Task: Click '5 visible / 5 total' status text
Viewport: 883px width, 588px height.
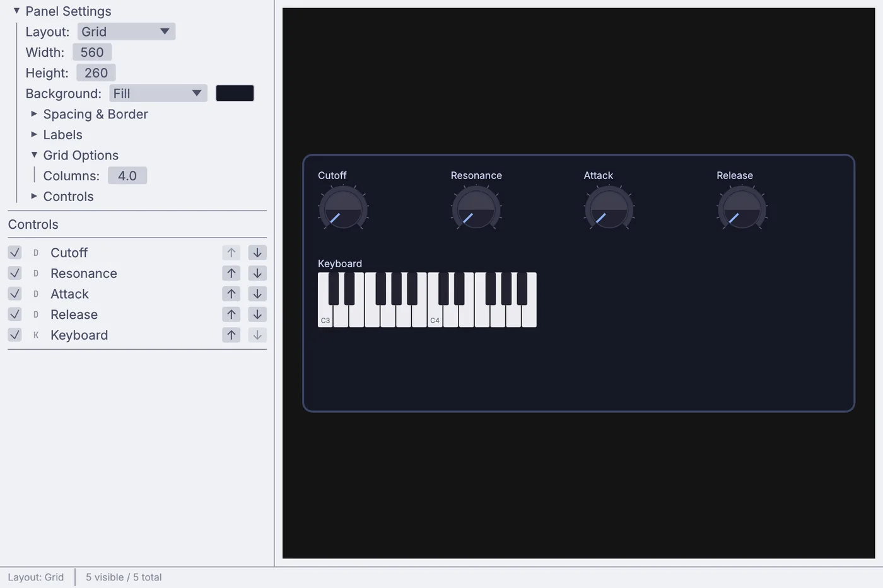Action: (x=124, y=577)
